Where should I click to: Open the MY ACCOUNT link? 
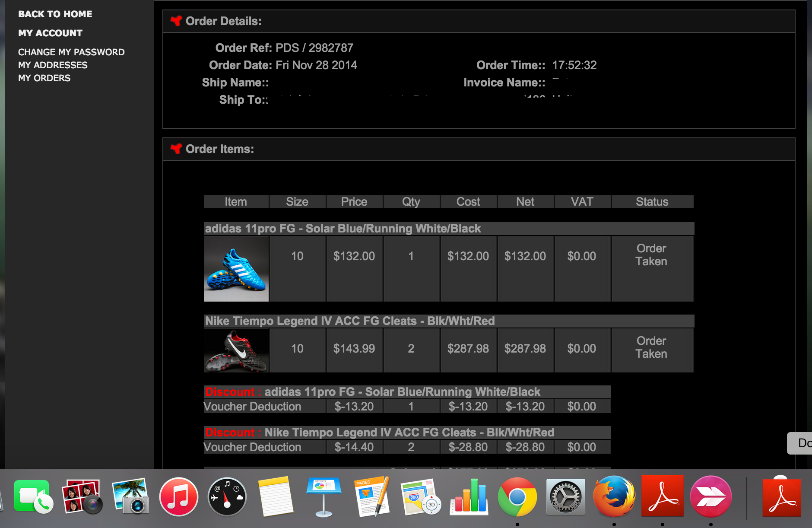[x=50, y=33]
